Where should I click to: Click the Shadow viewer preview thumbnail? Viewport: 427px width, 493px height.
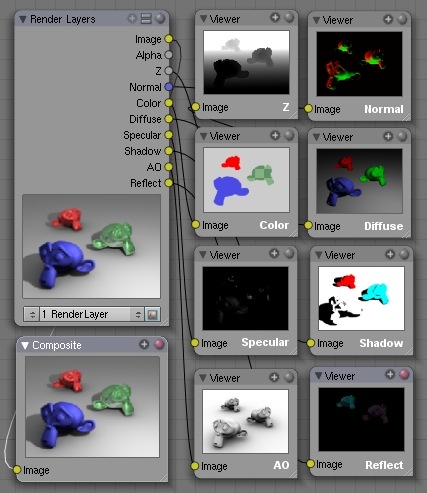tap(361, 298)
